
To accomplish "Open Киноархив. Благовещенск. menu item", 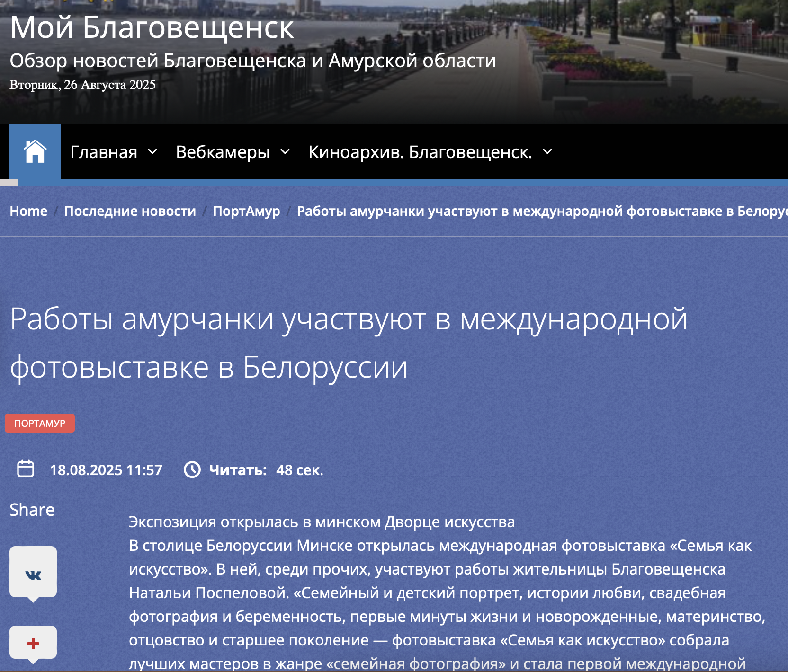I will click(420, 152).
